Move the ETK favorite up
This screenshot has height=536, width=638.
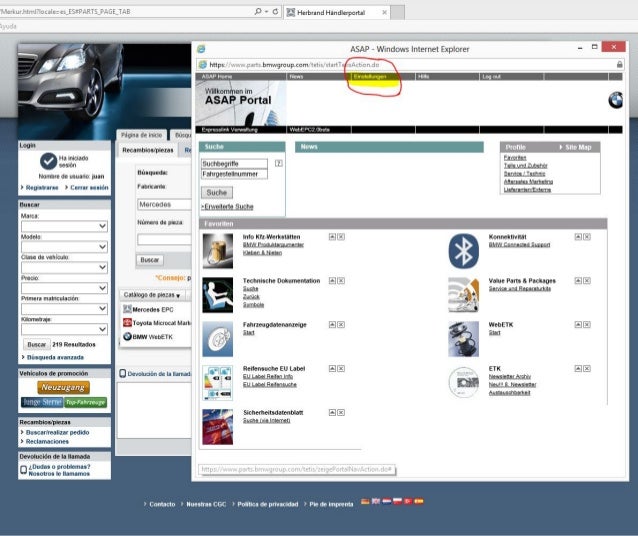point(578,369)
